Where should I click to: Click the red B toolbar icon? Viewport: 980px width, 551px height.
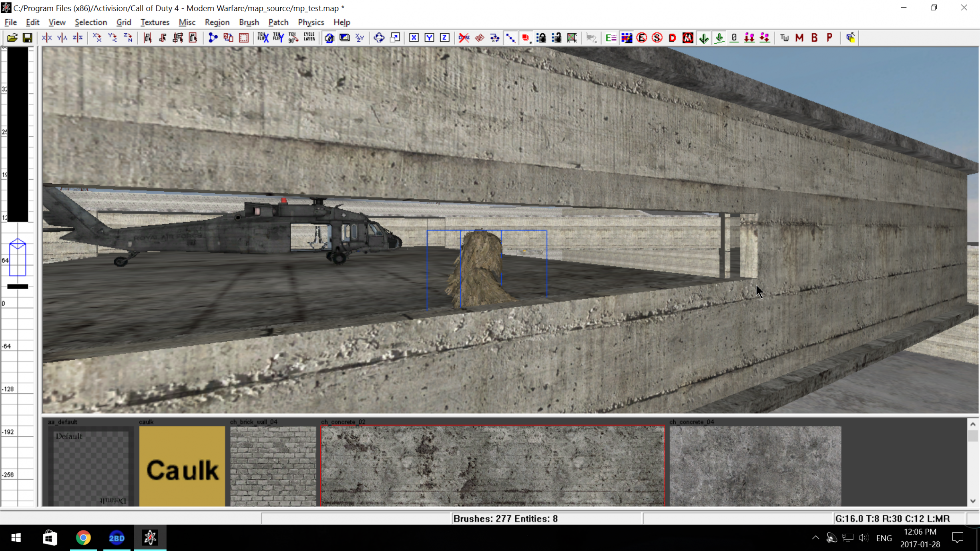click(x=815, y=38)
